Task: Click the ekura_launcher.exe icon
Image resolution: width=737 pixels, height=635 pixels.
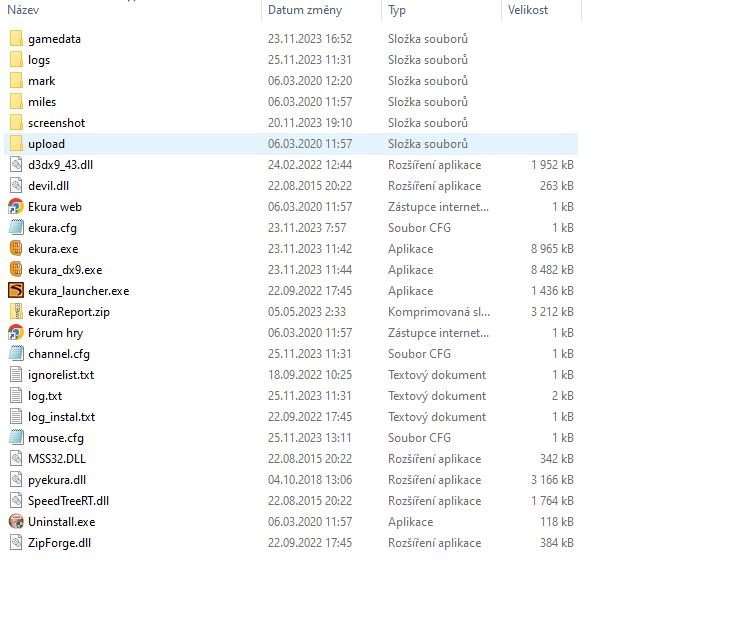Action: click(16, 291)
